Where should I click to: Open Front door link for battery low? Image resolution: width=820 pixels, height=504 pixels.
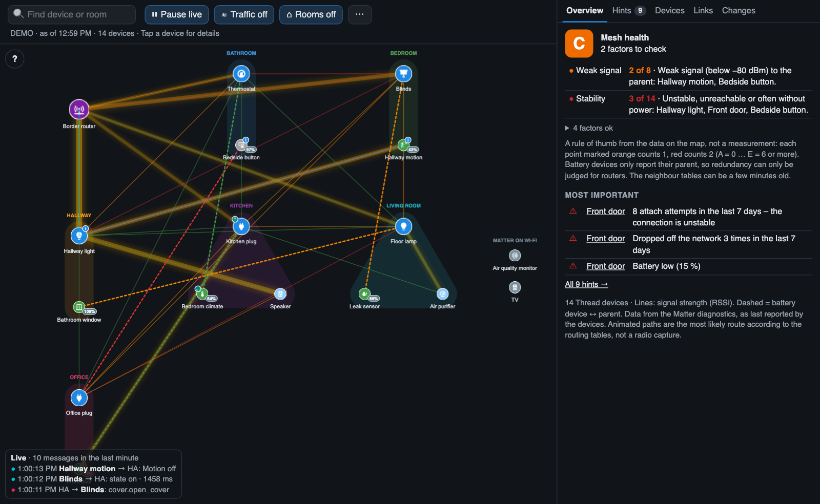pyautogui.click(x=606, y=266)
